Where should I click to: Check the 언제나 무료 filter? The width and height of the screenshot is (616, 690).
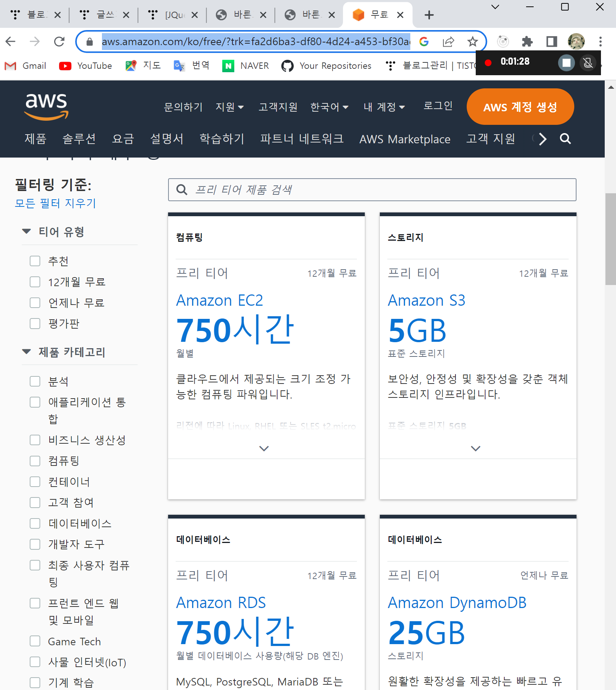35,303
